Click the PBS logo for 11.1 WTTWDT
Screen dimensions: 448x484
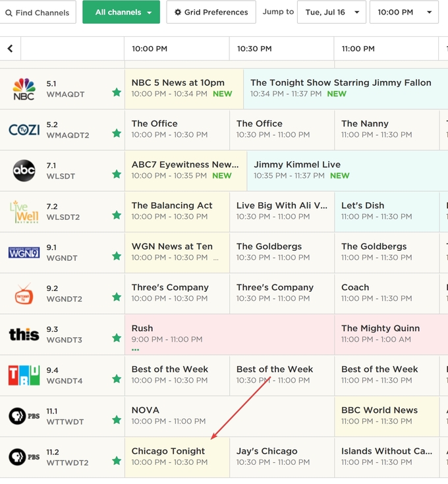coord(24,416)
